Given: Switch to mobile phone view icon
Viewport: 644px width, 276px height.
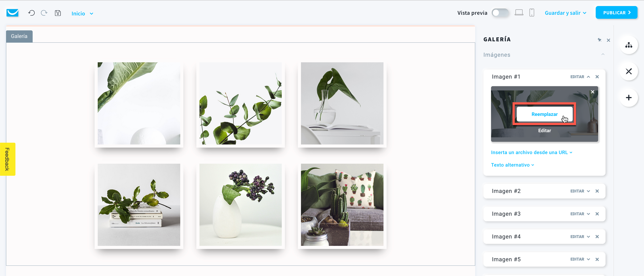Looking at the screenshot, I should click(x=532, y=13).
